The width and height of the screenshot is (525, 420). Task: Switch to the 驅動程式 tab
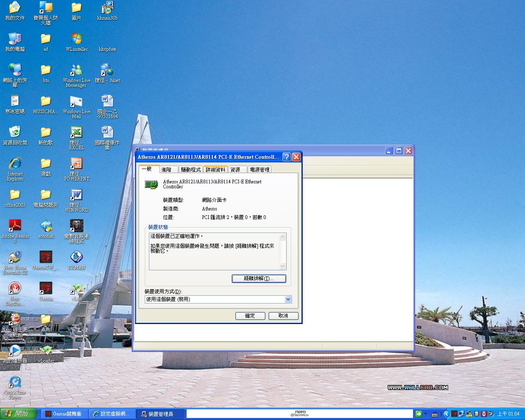(191, 169)
